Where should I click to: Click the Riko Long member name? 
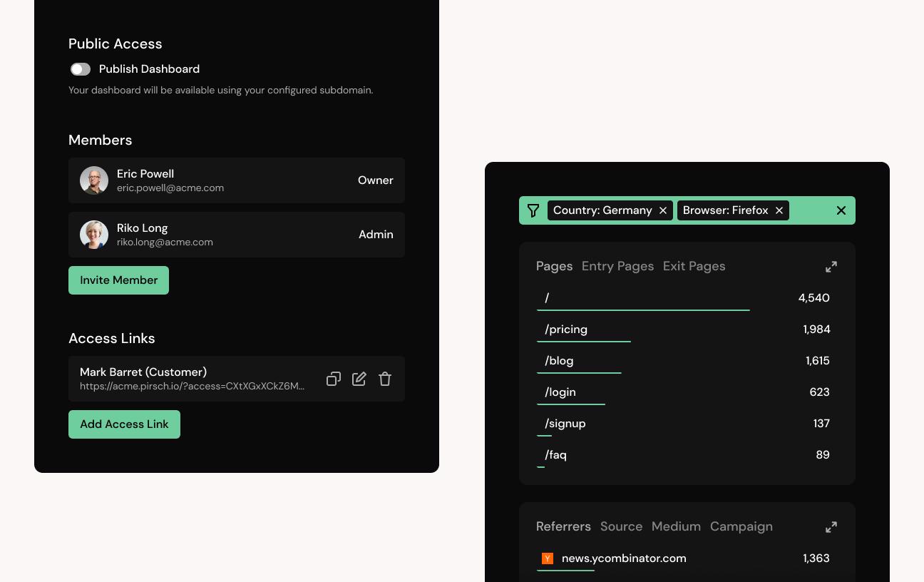tap(143, 228)
